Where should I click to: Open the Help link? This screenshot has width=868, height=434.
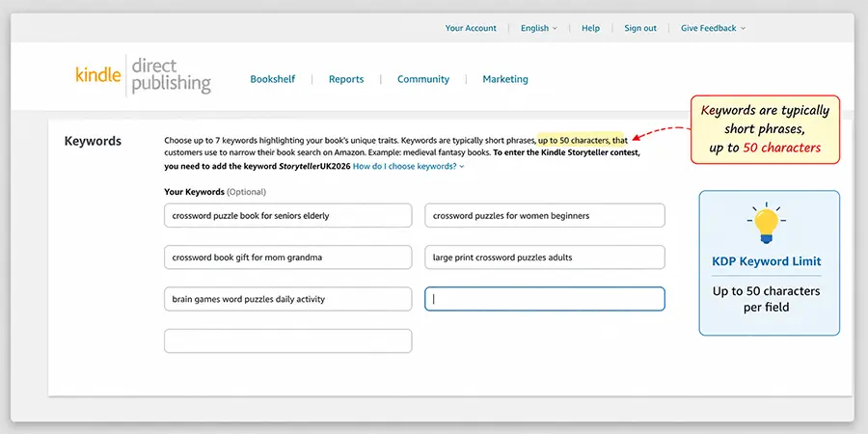pyautogui.click(x=590, y=28)
